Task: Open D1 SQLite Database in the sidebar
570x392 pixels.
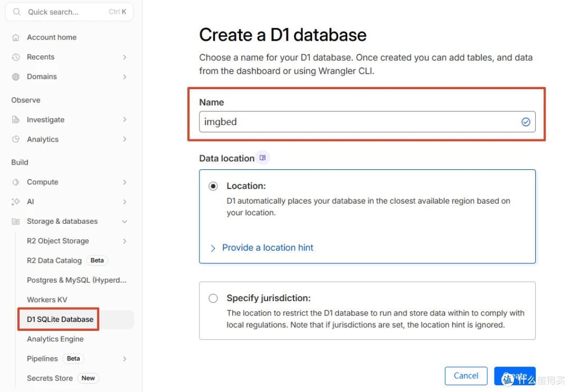Action: [60, 319]
